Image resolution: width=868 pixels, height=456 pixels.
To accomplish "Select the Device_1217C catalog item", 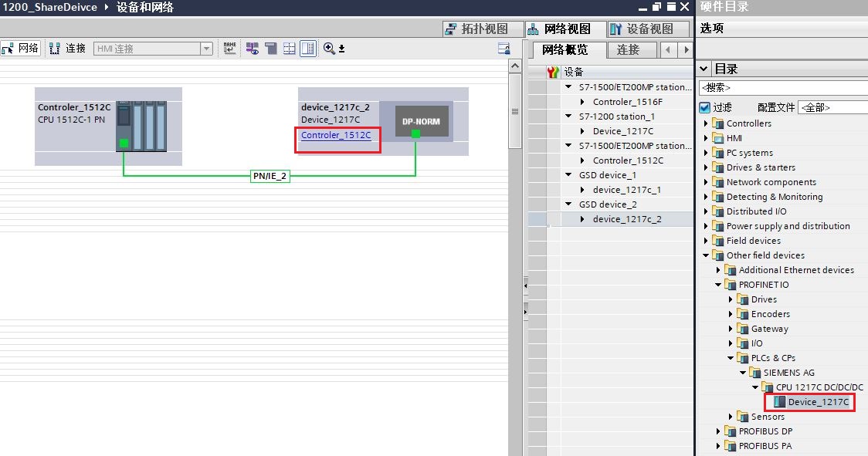I will coord(811,402).
